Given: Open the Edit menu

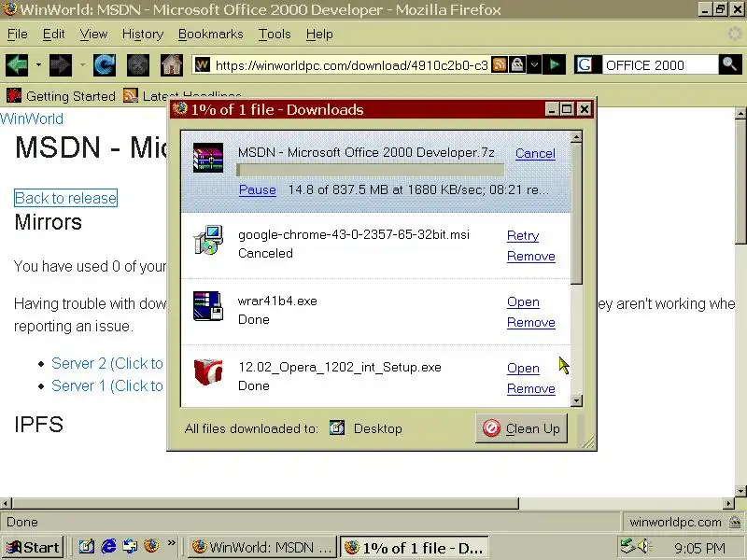Looking at the screenshot, I should tap(54, 35).
